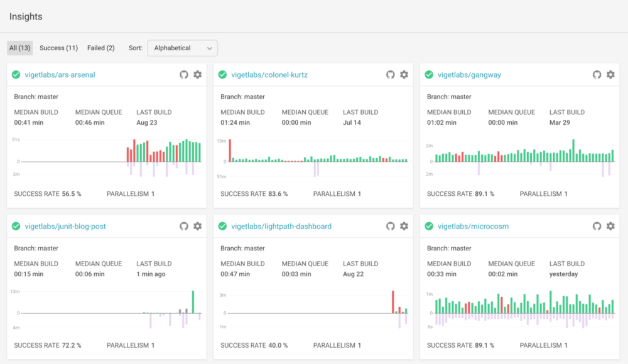Open GitHub icon for vigetlabs/ars-arsenal
The width and height of the screenshot is (628, 364).
(184, 75)
